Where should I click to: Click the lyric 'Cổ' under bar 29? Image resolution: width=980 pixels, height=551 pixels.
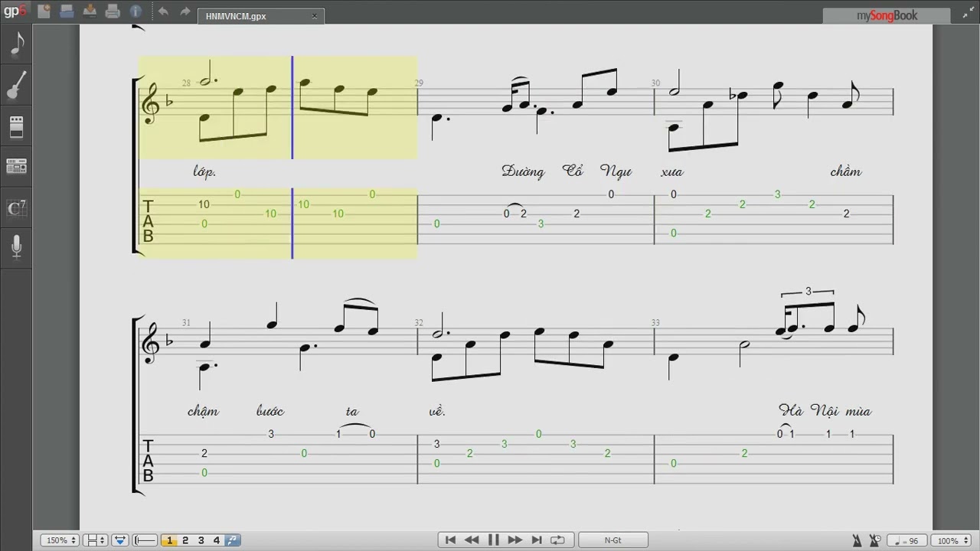(x=573, y=171)
